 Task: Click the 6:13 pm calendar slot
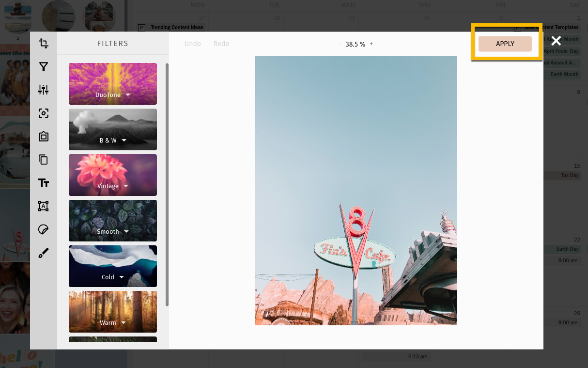click(396, 356)
